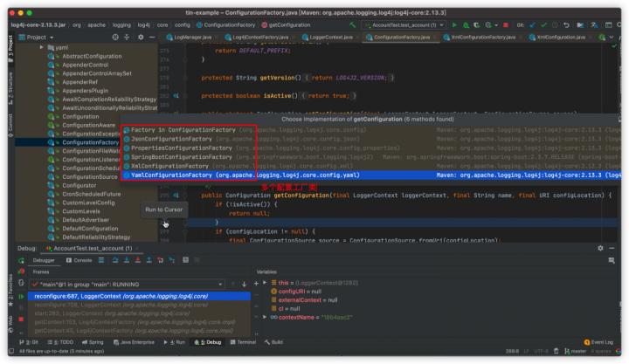This screenshot has width=629, height=364.
Task: Choose SpringBootConfigurationFactory implementation in popup
Action: (x=371, y=157)
